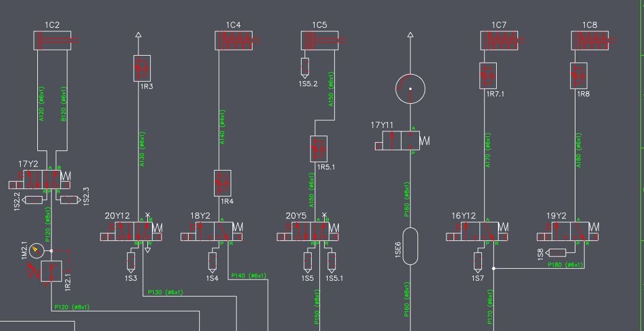644x331 pixels.
Task: Select the P150 (ø8x1) line label
Action: 317,307
